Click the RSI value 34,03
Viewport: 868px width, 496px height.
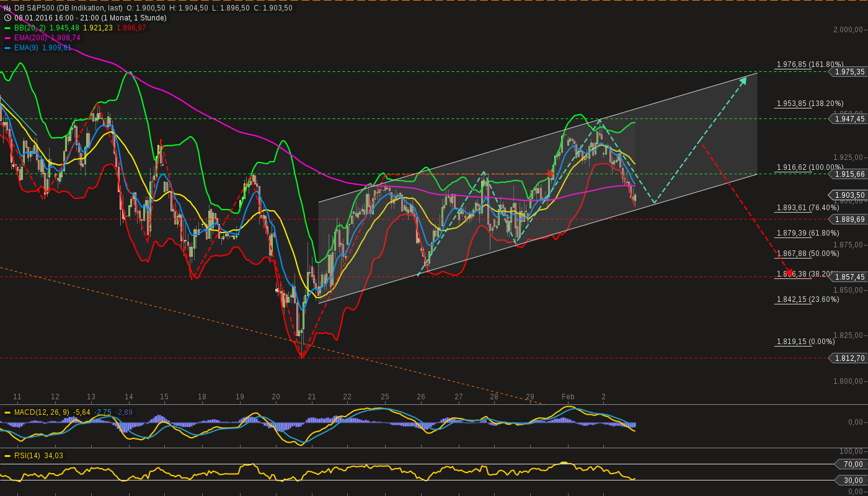point(54,456)
